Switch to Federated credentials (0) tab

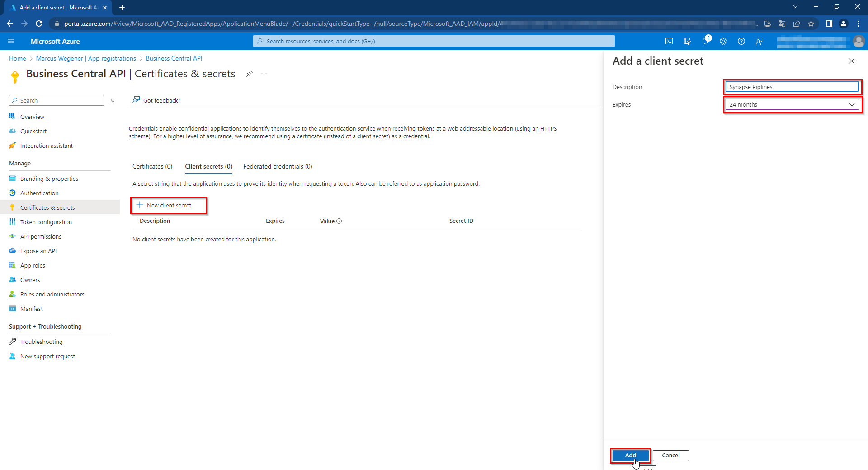click(278, 167)
